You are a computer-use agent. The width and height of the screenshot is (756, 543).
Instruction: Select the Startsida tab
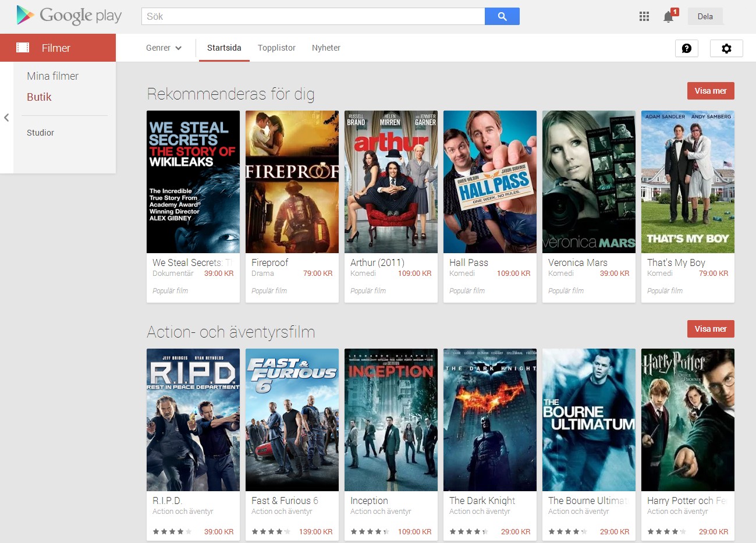224,48
